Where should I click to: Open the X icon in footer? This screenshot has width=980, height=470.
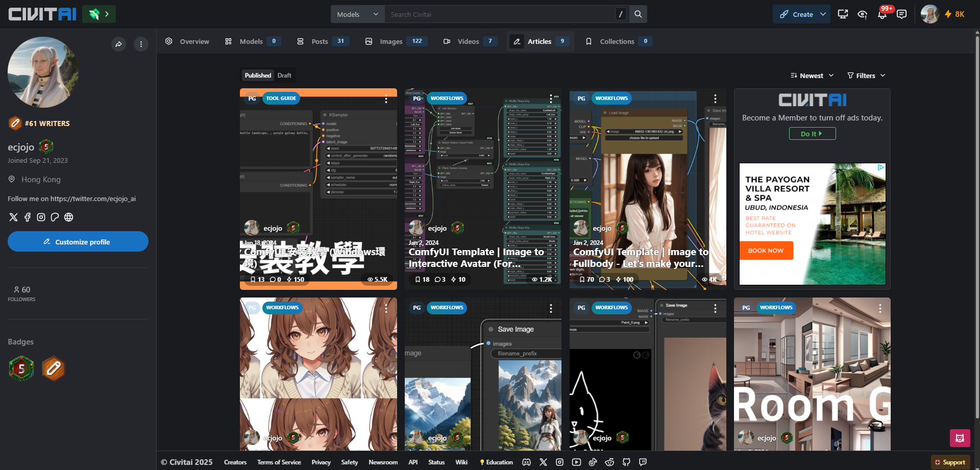[x=543, y=462]
